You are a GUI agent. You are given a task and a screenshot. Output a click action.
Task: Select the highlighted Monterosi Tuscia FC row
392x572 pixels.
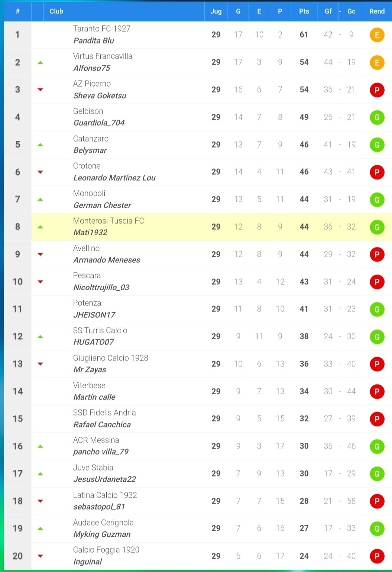coord(211,227)
